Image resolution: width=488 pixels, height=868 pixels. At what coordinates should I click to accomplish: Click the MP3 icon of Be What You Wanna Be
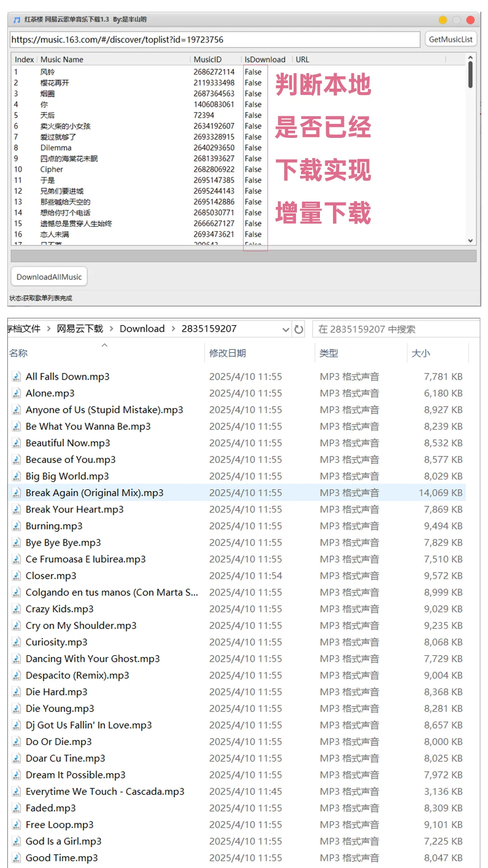pyautogui.click(x=16, y=426)
